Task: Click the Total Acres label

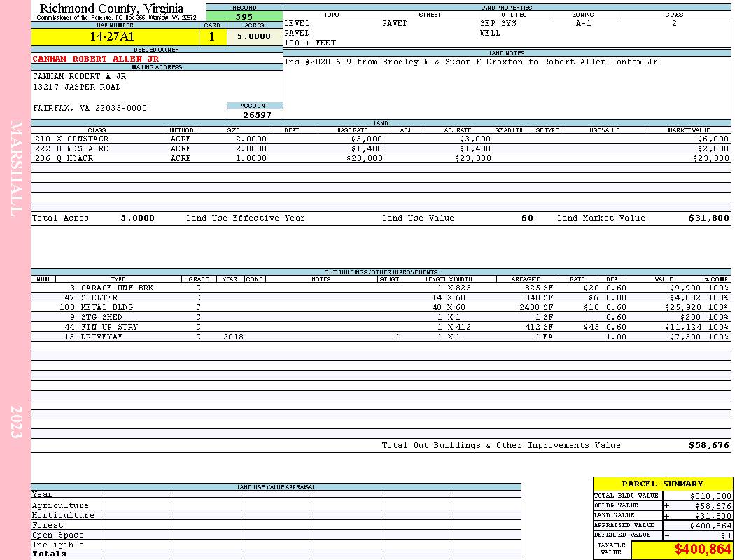Action: click(60, 218)
